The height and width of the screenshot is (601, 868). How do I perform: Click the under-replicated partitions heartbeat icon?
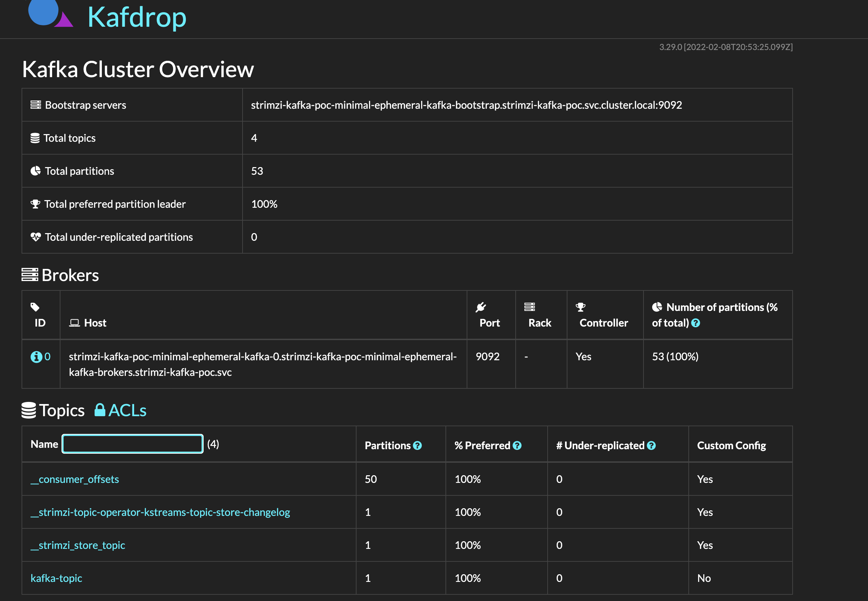pos(36,237)
